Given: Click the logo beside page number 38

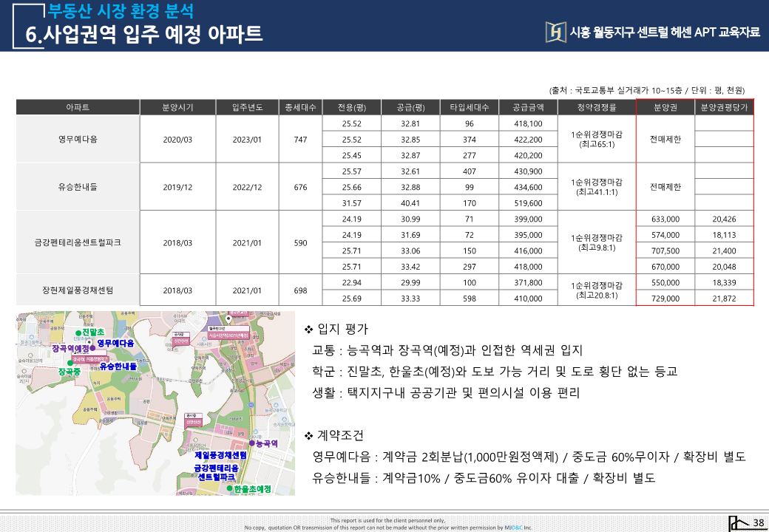Looking at the screenshot, I should [738, 522].
